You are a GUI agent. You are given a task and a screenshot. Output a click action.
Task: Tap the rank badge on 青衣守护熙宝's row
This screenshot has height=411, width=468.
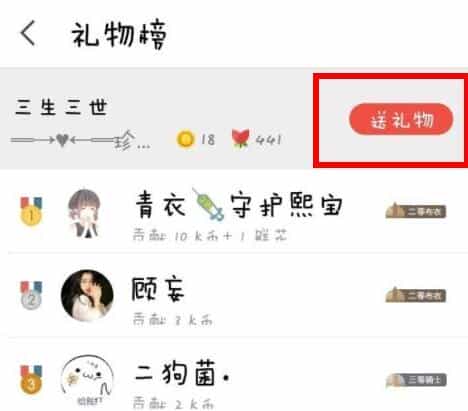[x=416, y=211]
